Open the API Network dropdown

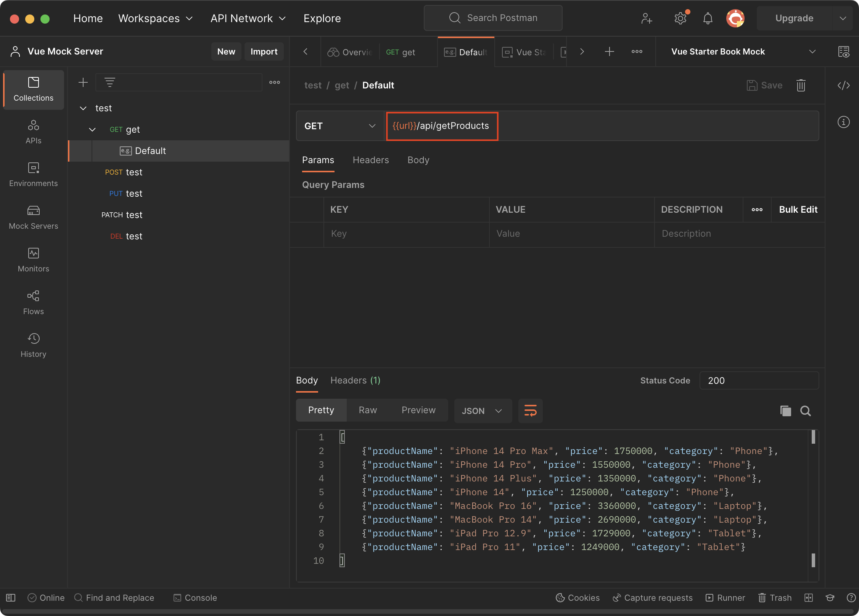tap(248, 18)
